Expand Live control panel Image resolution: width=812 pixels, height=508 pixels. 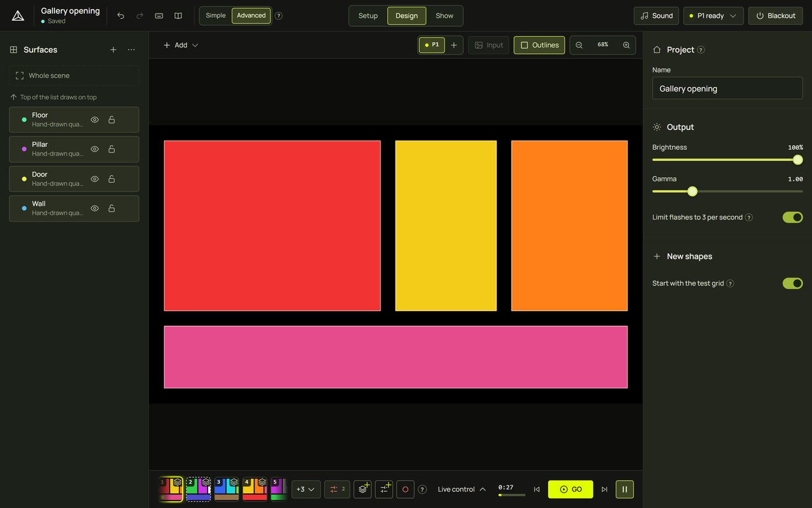click(462, 489)
